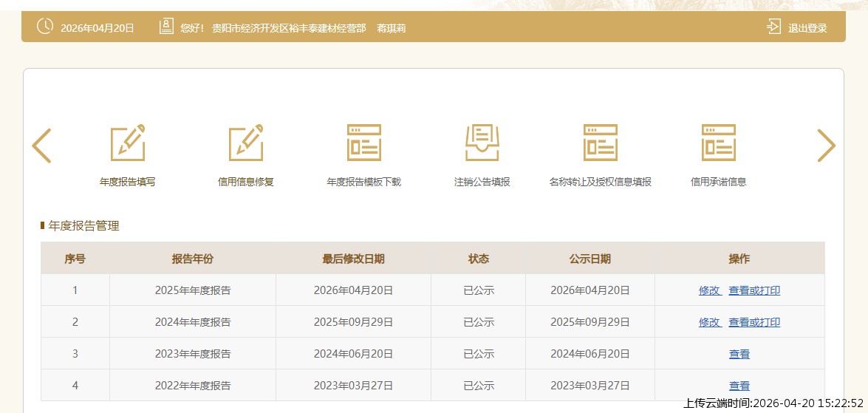
Task: Click the clock icon beside the date
Action: coord(45,27)
